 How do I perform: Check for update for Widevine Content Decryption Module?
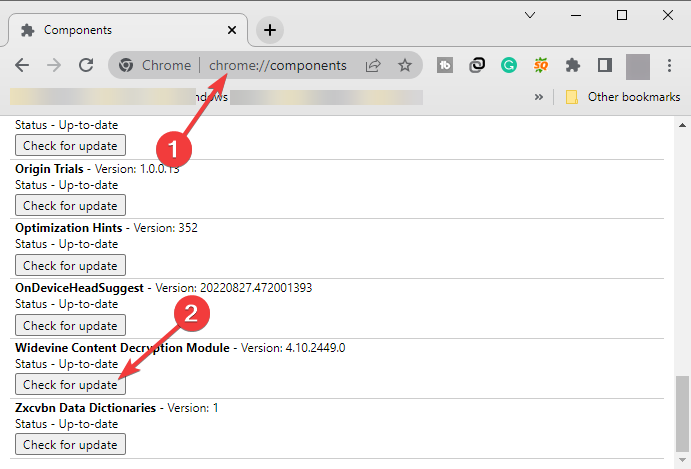[x=71, y=384]
